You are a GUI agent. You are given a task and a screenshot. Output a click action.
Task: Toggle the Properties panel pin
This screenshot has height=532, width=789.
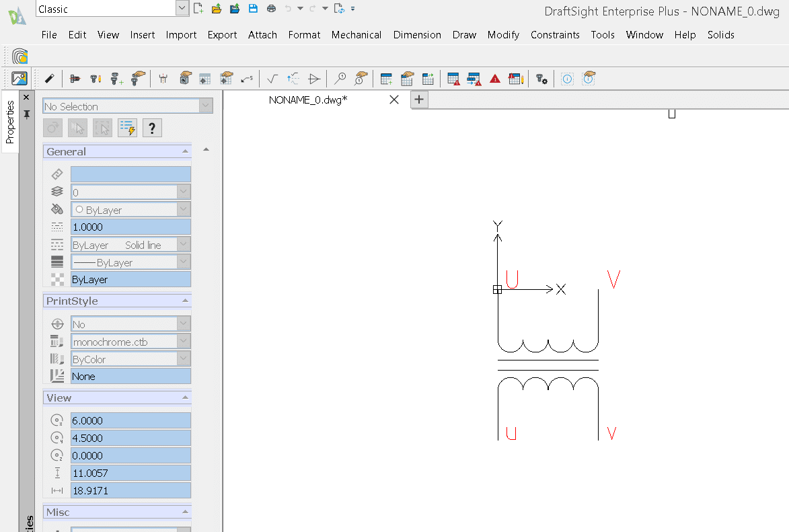pyautogui.click(x=27, y=115)
